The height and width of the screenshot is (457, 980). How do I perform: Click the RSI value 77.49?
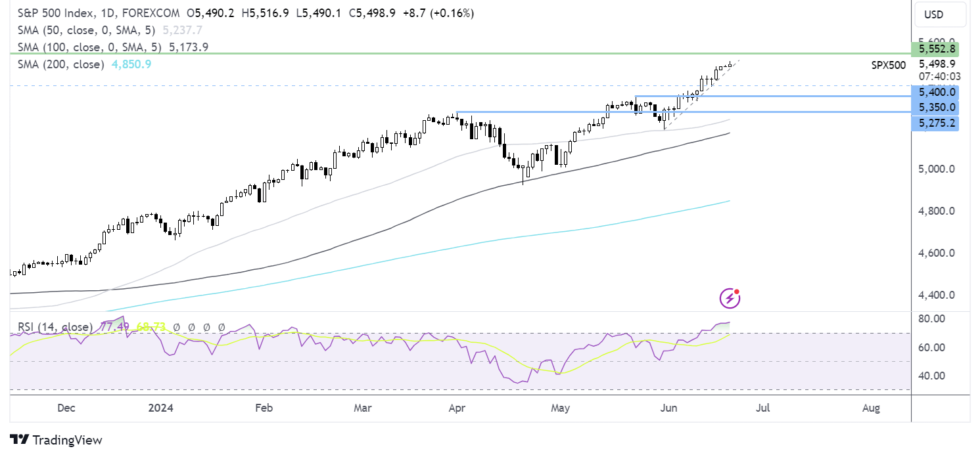114,326
